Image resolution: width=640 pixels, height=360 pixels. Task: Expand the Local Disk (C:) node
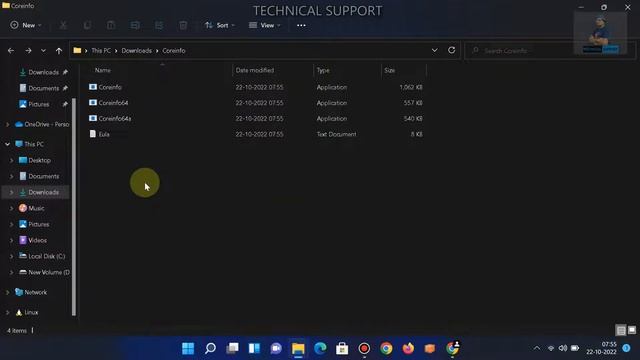11,256
